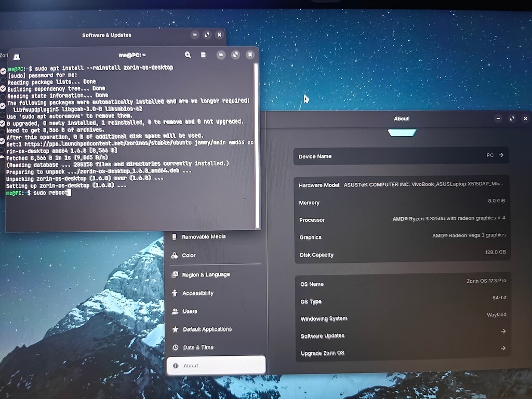Select the Color palette icon in the sidebar
This screenshot has height=399, width=532.
tap(174, 255)
